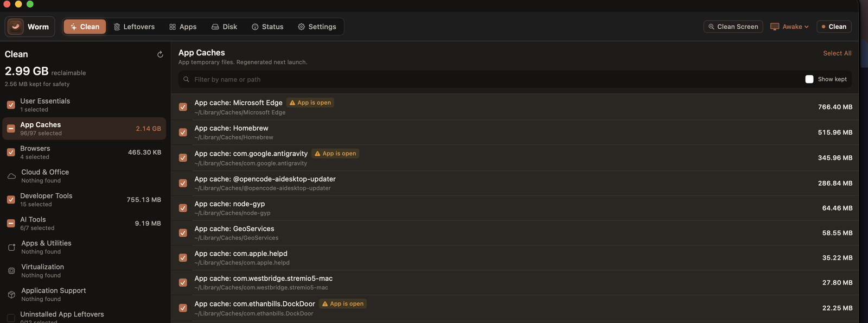Click the Clean Screen button

pyautogui.click(x=733, y=27)
